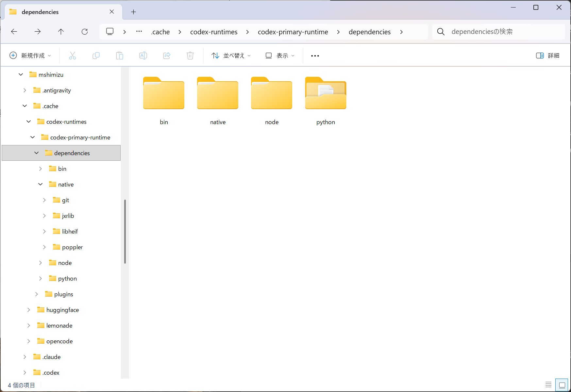Click the search magnifier icon
The image size is (571, 392).
tap(441, 32)
